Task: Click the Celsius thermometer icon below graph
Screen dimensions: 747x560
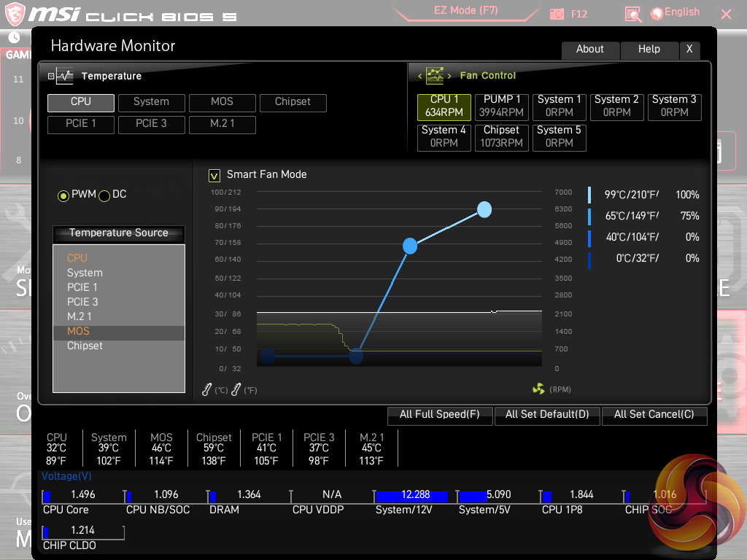Action: tap(207, 390)
